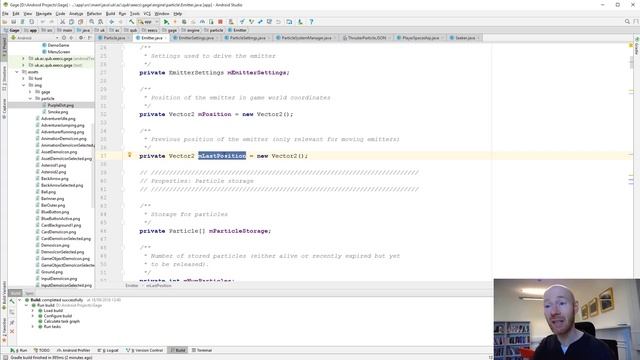Open the Run tool window button
The image size is (640, 360).
[19, 350]
